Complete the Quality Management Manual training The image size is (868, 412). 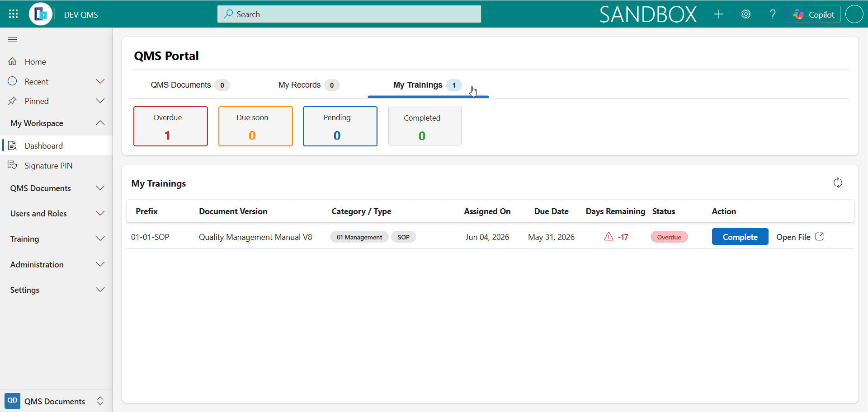(740, 237)
